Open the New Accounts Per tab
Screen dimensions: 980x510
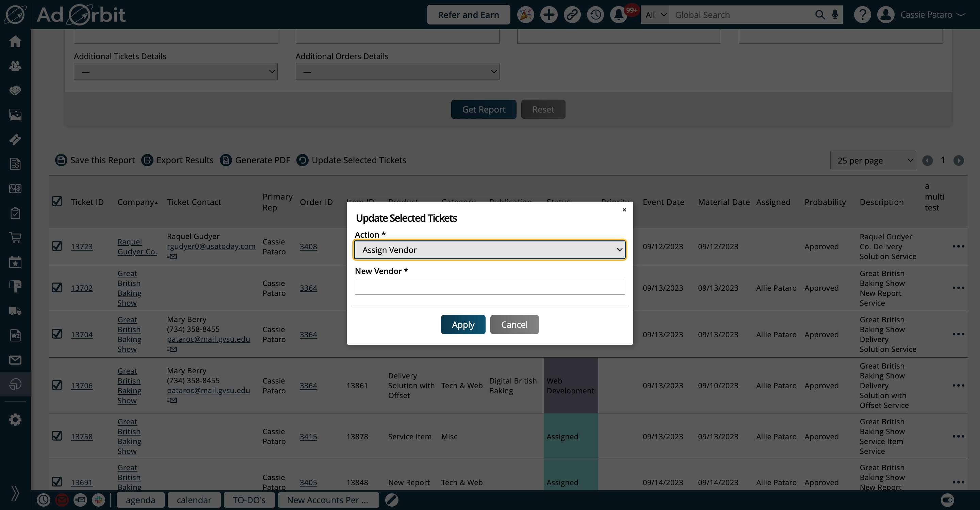tap(328, 500)
